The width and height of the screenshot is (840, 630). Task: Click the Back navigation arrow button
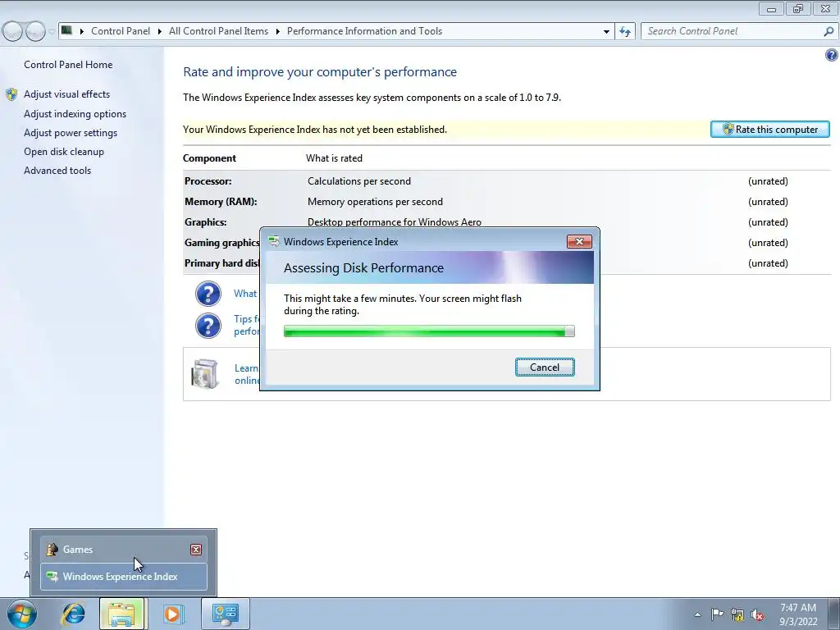(13, 31)
